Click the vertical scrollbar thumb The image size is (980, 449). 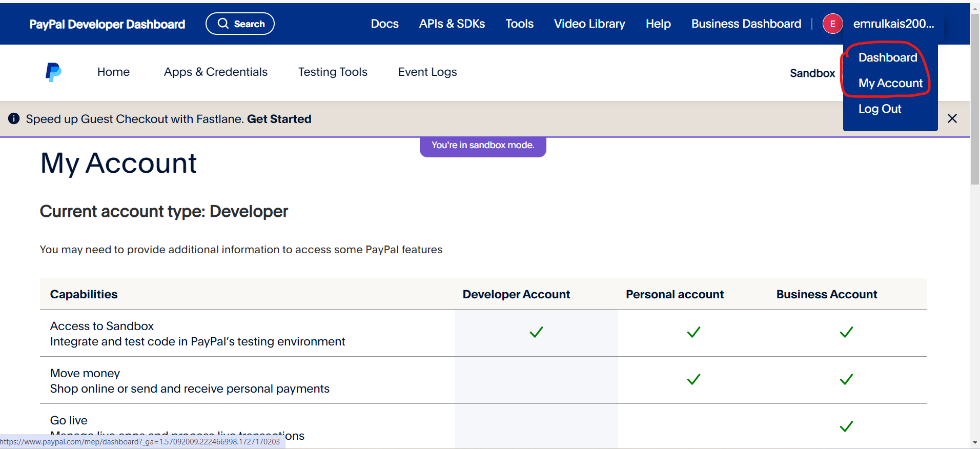pyautogui.click(x=975, y=99)
